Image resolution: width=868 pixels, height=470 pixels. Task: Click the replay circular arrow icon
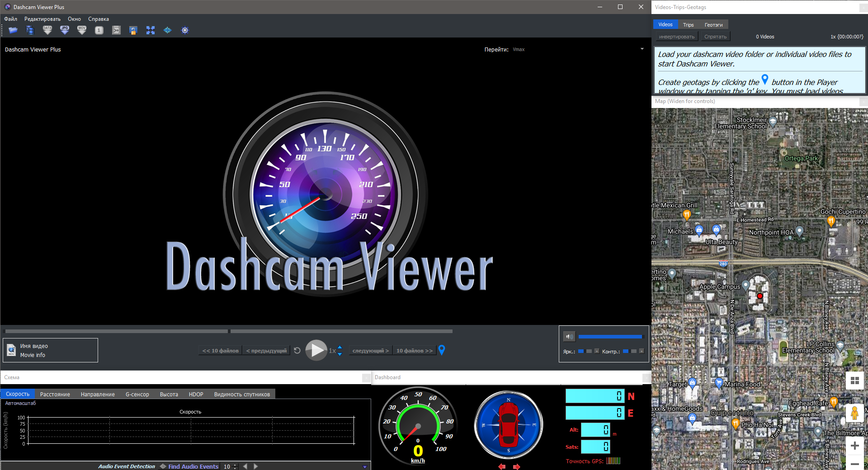coord(297,350)
